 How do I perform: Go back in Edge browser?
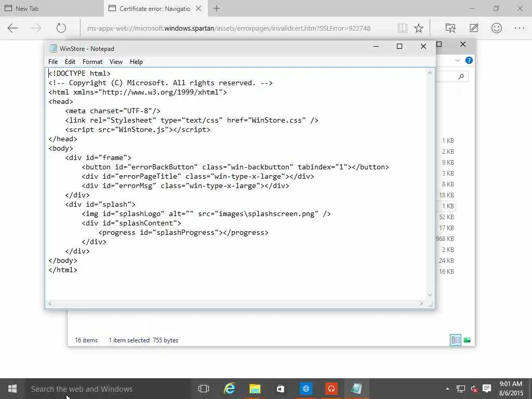(x=12, y=28)
